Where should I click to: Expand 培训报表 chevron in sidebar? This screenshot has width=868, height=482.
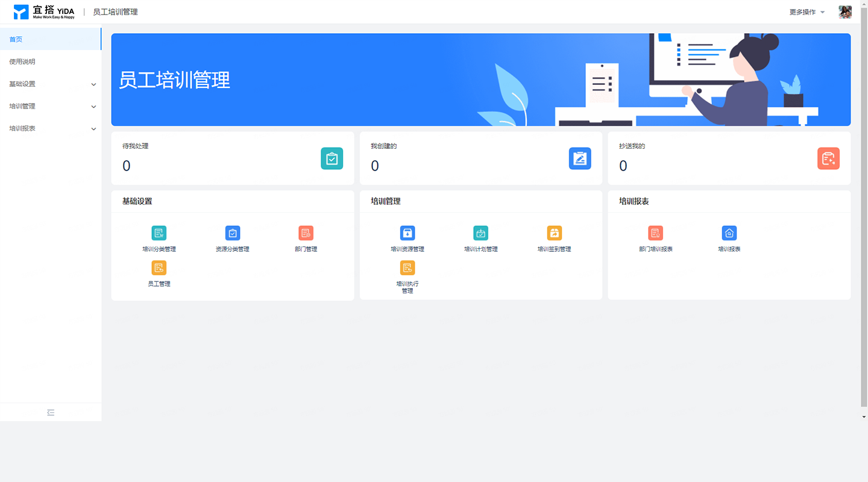pos(93,129)
